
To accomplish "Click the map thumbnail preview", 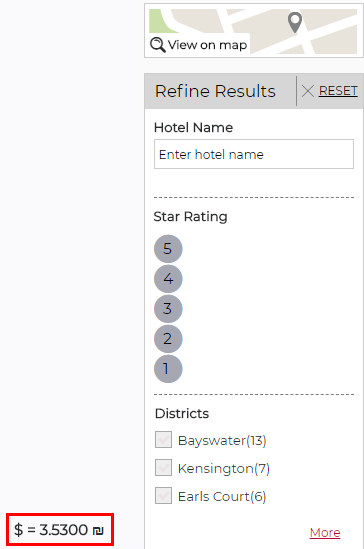I will pyautogui.click(x=254, y=31).
